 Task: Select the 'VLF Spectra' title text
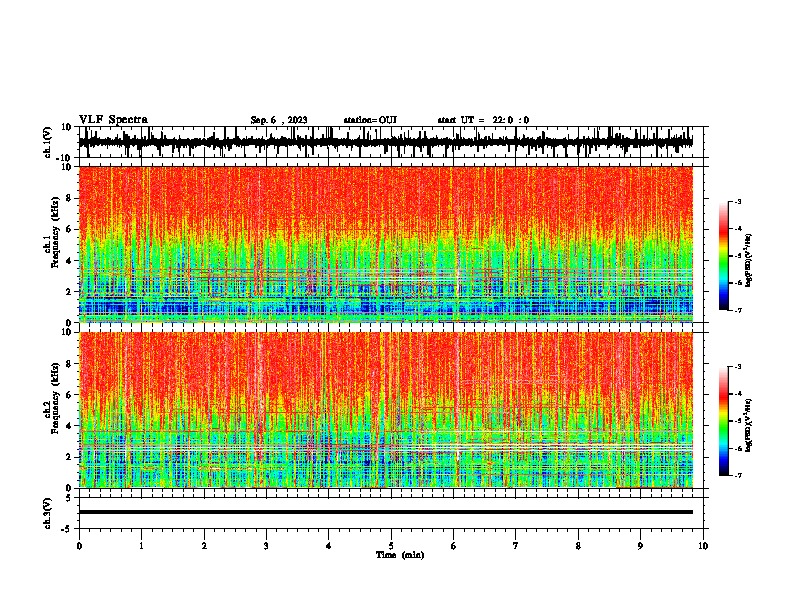coord(113,120)
